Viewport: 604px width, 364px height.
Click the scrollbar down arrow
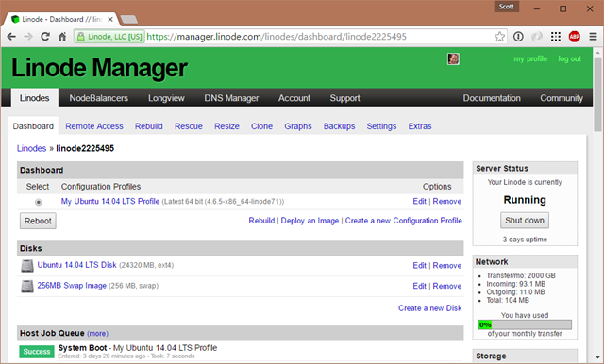[x=597, y=357]
